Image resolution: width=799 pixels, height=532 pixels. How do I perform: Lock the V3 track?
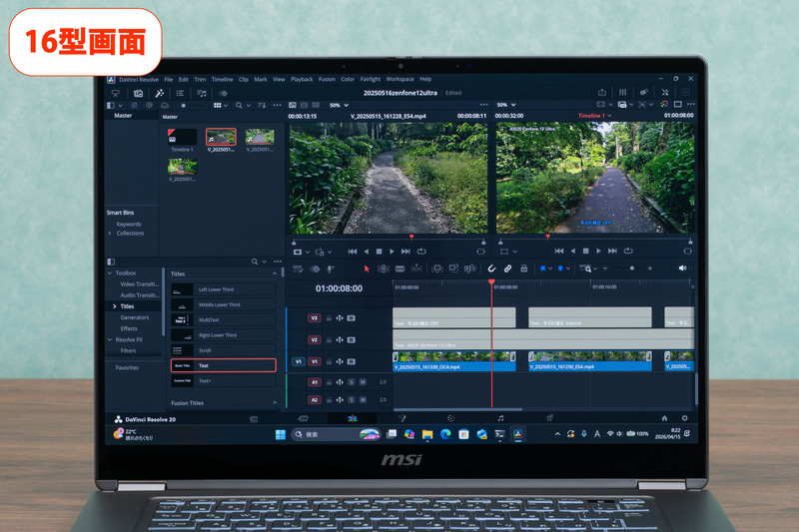(x=330, y=318)
